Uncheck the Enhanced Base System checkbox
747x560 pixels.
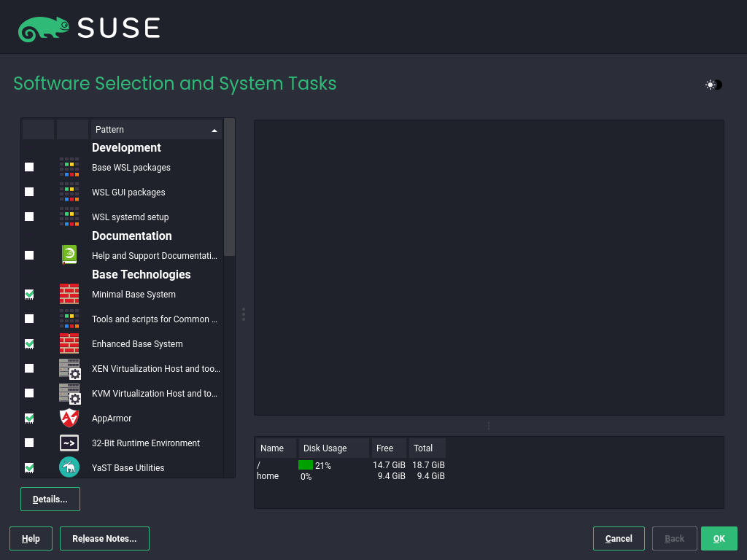pos(29,344)
